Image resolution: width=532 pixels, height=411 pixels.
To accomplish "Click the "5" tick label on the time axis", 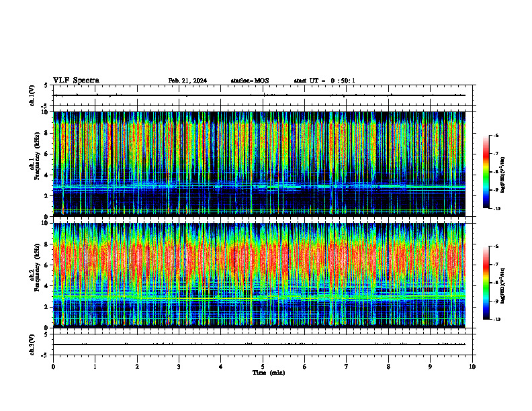I will (x=263, y=367).
